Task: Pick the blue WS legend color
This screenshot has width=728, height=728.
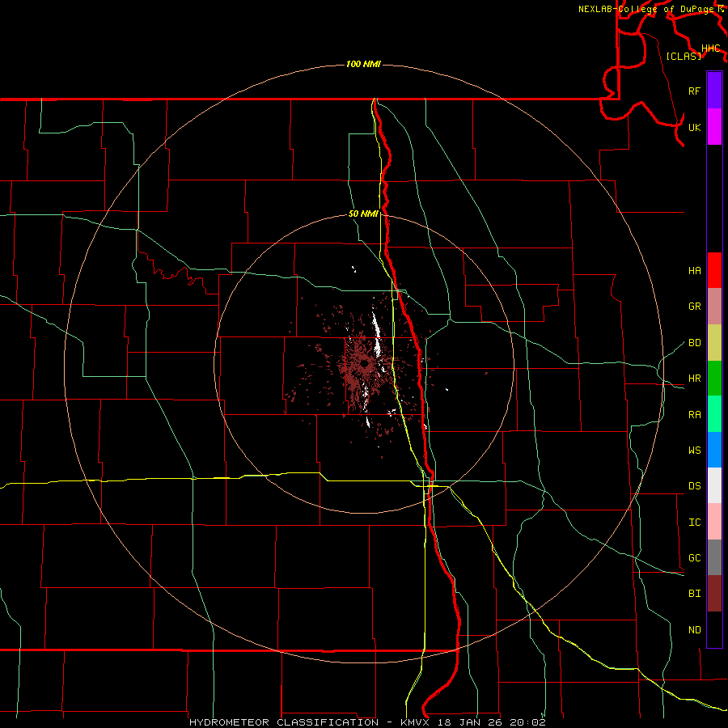Action: [714, 450]
